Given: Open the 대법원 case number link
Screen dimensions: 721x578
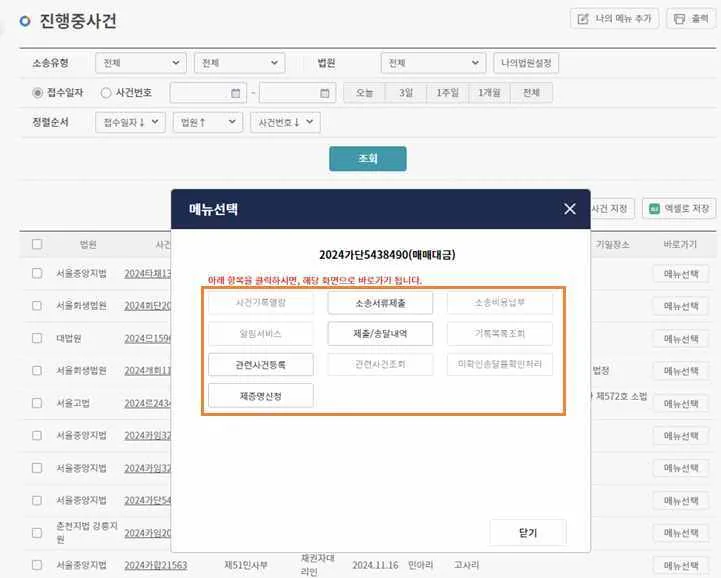Looking at the screenshot, I should tap(147, 339).
